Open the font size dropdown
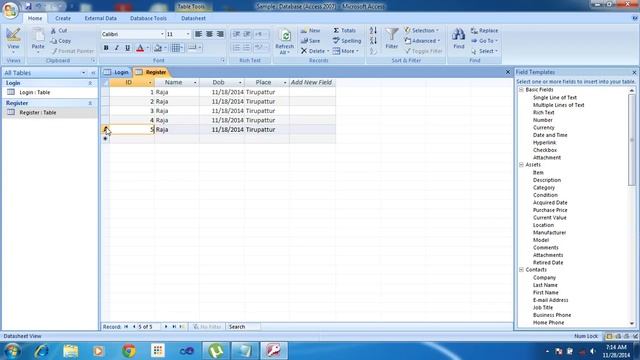 [x=188, y=34]
